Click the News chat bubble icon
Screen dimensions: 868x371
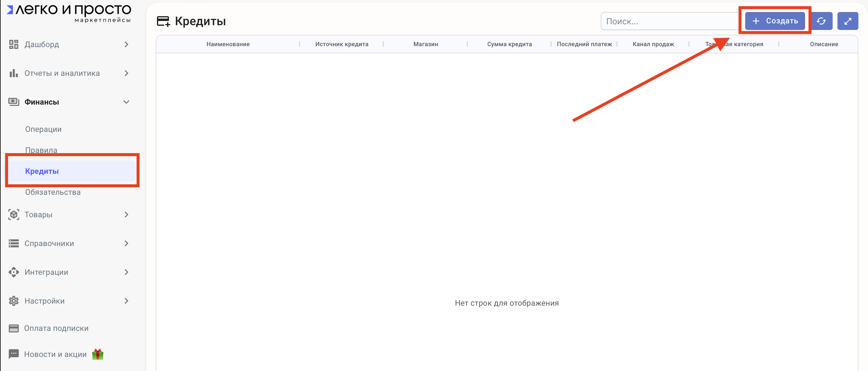(x=13, y=354)
